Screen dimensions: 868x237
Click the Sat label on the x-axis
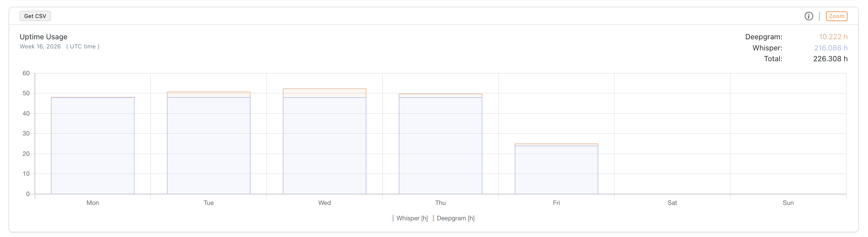click(672, 203)
